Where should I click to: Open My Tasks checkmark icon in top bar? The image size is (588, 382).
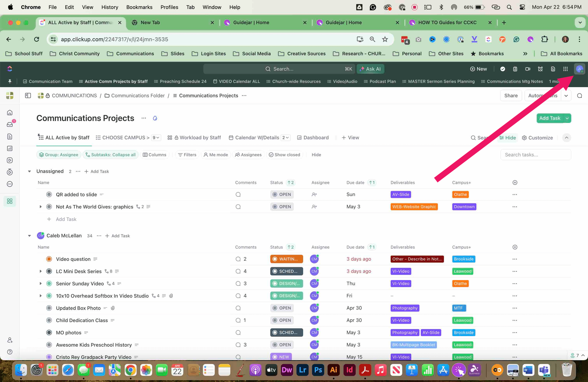point(502,69)
